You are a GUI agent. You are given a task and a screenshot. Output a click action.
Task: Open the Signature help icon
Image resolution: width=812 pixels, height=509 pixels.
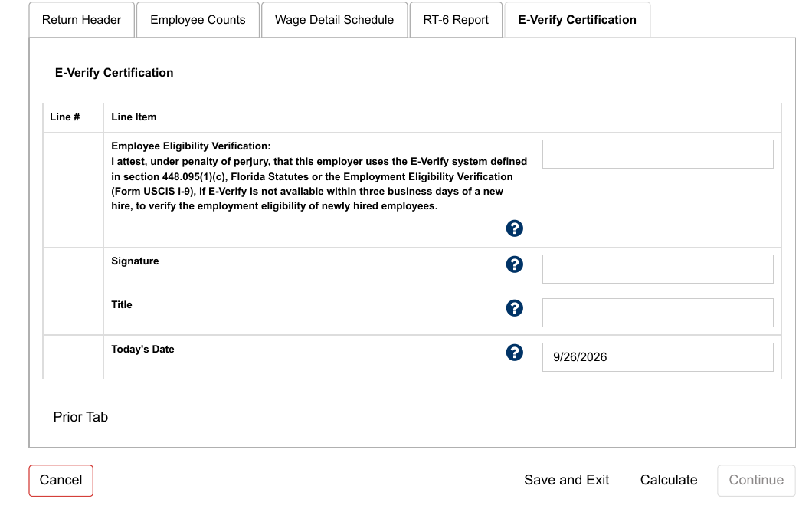(x=514, y=264)
